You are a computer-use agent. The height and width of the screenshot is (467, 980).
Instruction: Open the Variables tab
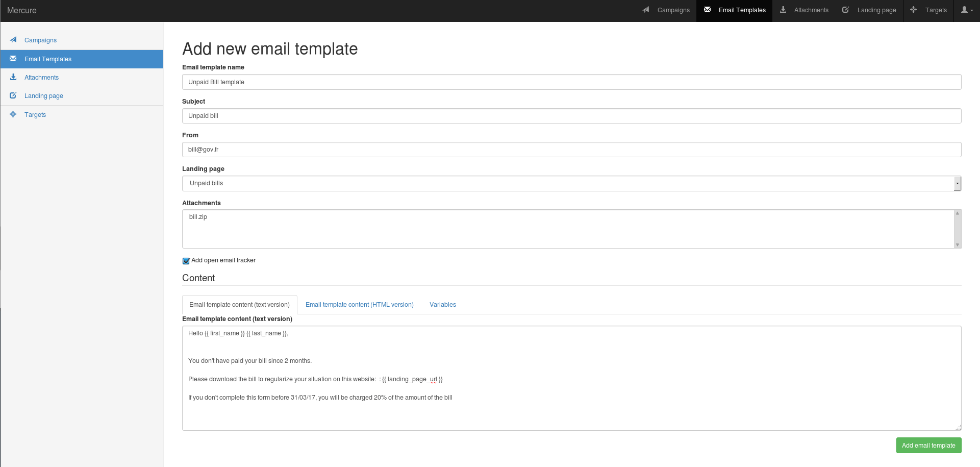tap(442, 305)
